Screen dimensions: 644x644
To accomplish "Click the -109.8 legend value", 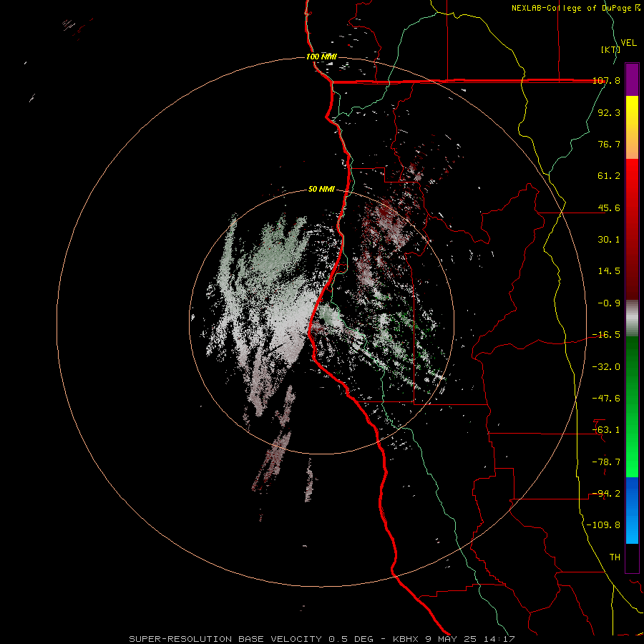I will [604, 525].
